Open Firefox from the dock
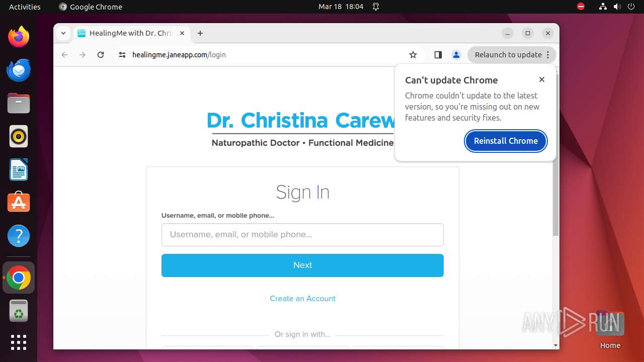The width and height of the screenshot is (644, 362). tap(19, 37)
